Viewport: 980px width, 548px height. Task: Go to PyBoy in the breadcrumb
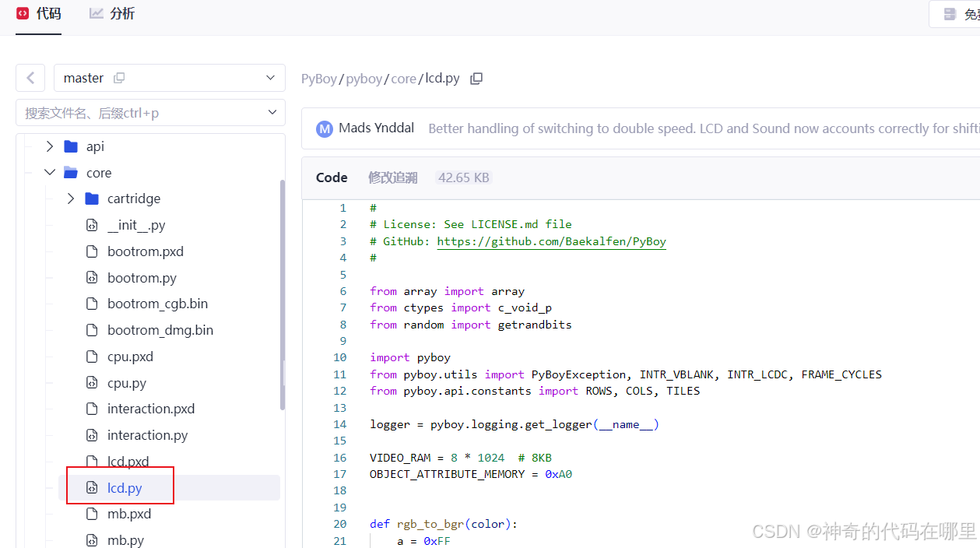[x=319, y=79]
